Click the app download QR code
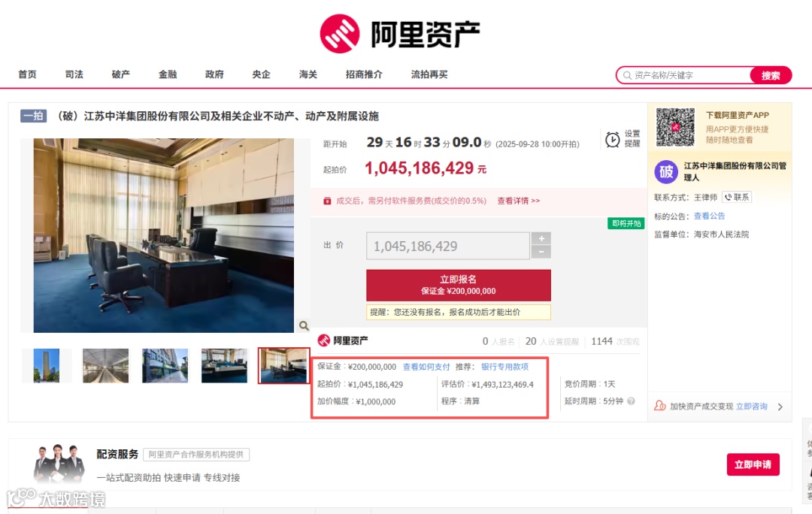The width and height of the screenshot is (812, 514). (x=675, y=127)
